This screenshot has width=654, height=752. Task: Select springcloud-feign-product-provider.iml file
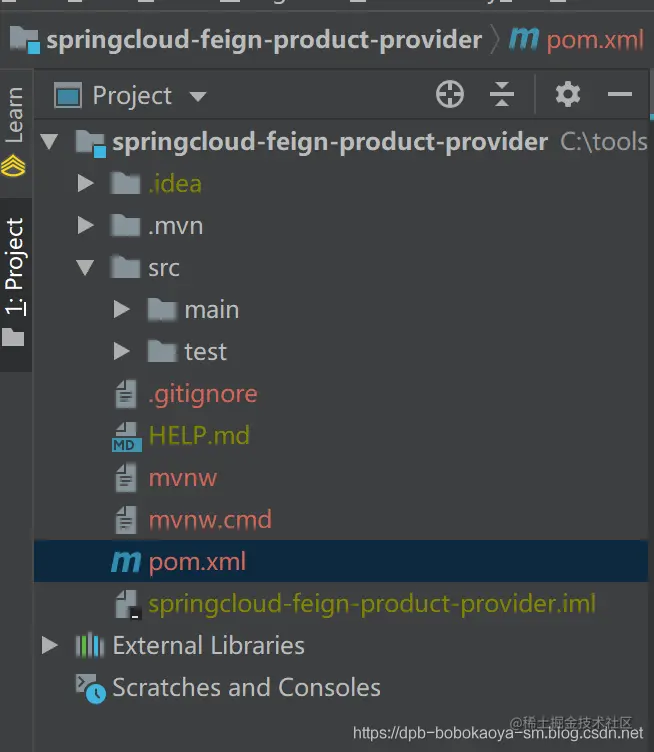372,603
